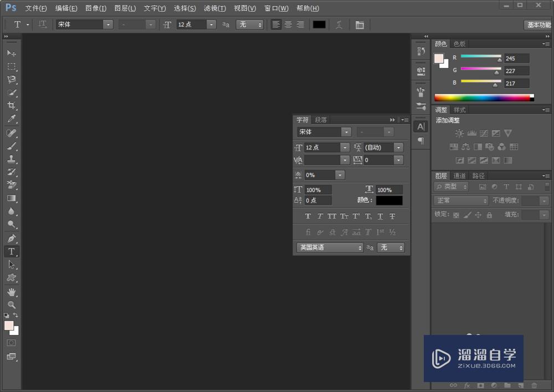Select the Eyedropper tool

tap(11, 118)
